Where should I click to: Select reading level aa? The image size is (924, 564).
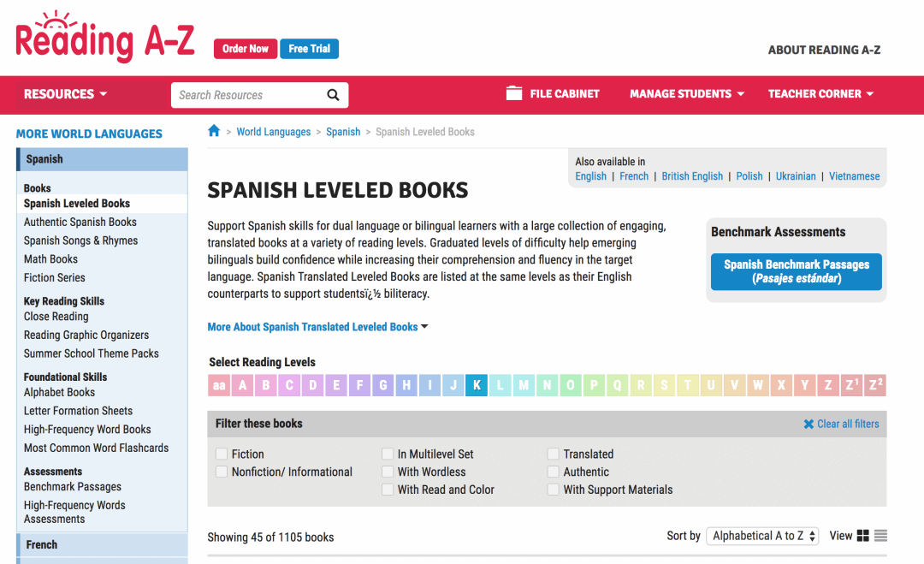pyautogui.click(x=219, y=385)
